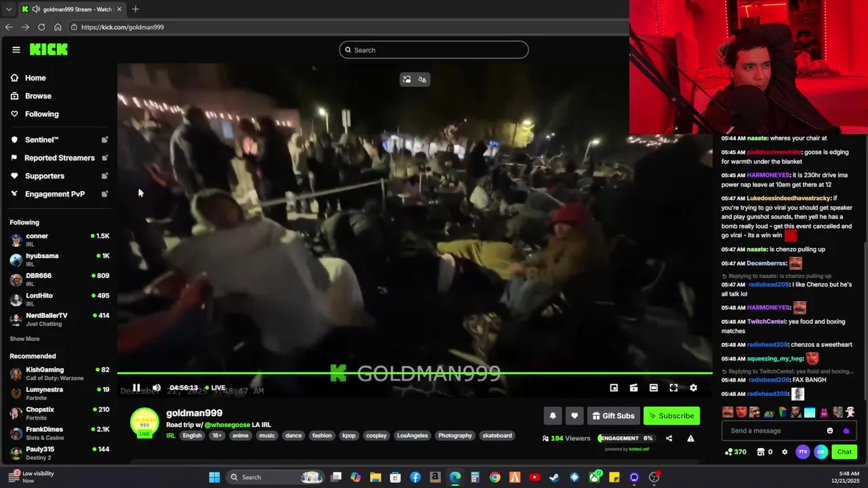This screenshot has height=488, width=868.
Task: Open browser tab list dropdown
Action: click(9, 9)
